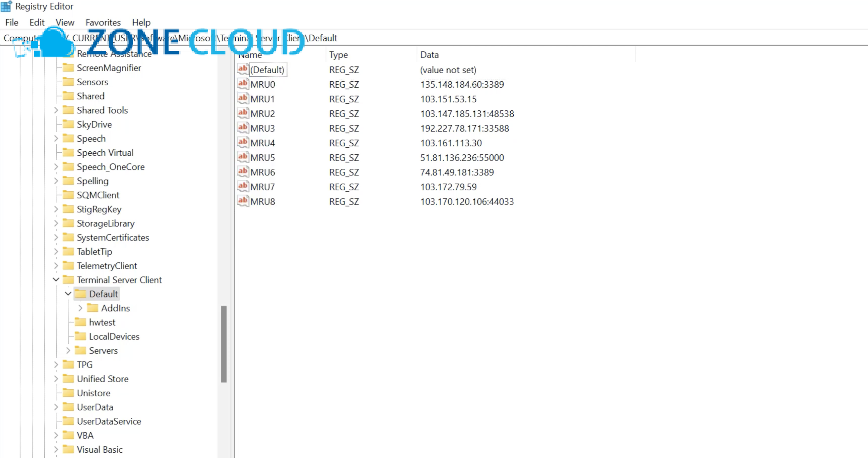Click the Sensors folder icon
Screen dimensions: 868x458
[x=68, y=82]
